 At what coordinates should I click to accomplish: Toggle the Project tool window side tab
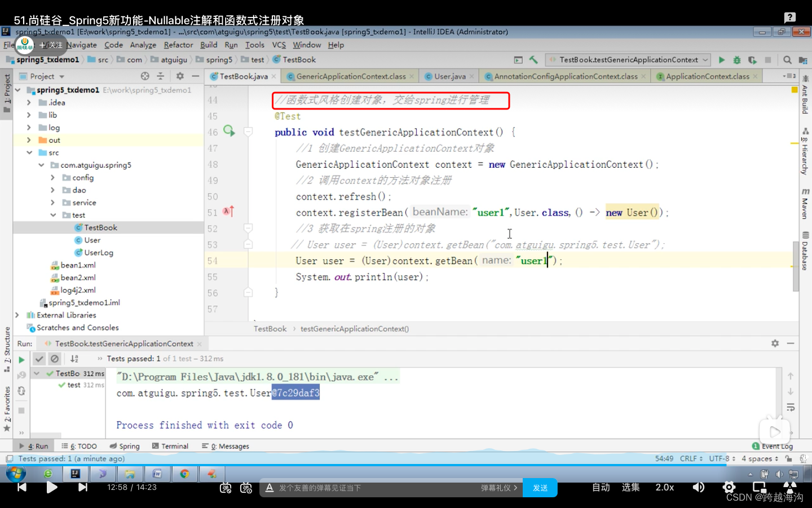click(7, 93)
